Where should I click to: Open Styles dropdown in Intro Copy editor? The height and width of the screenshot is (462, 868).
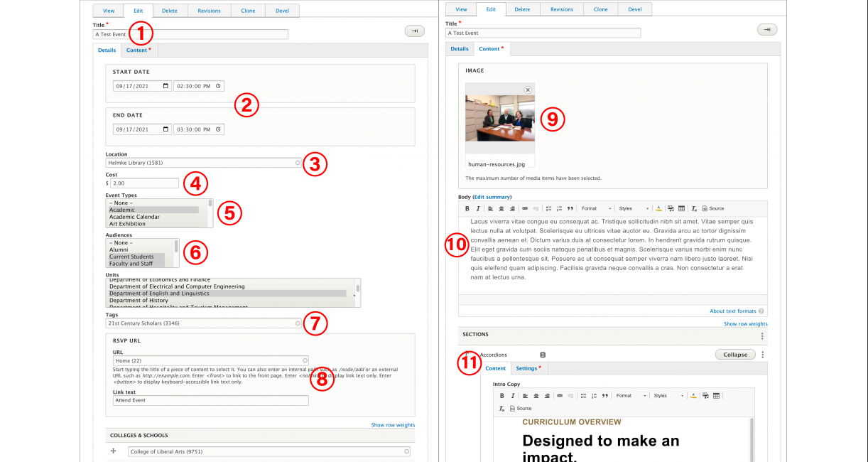pyautogui.click(x=668, y=396)
